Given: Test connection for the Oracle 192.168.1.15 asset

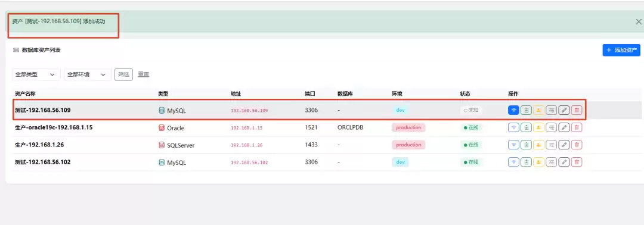Looking at the screenshot, I should click(513, 127).
